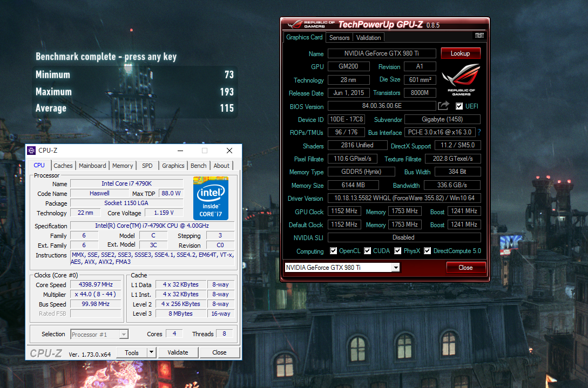Click the BIOS export share icon
Image resolution: width=588 pixels, height=388 pixels.
tap(443, 106)
